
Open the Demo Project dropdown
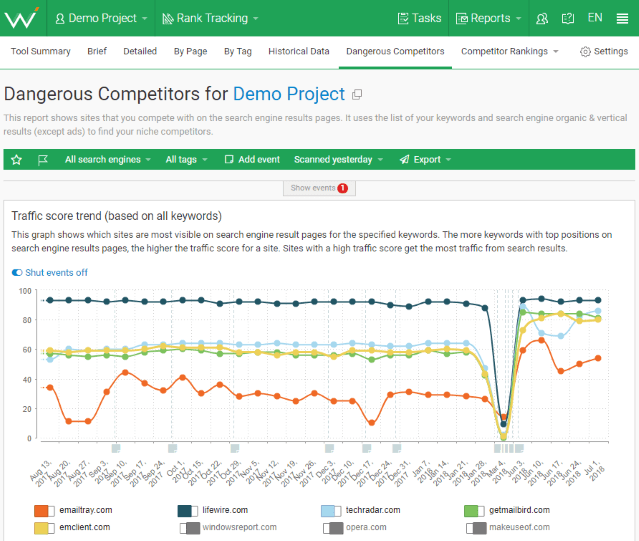pos(101,18)
